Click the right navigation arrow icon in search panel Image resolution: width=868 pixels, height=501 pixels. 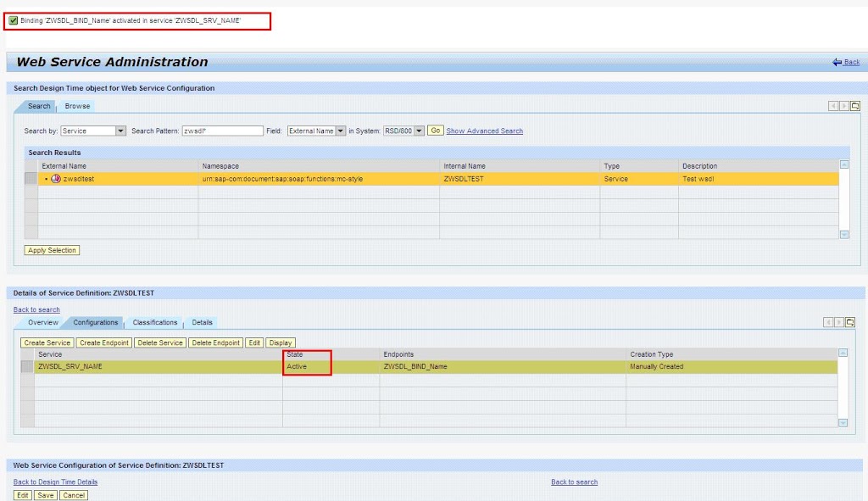843,106
